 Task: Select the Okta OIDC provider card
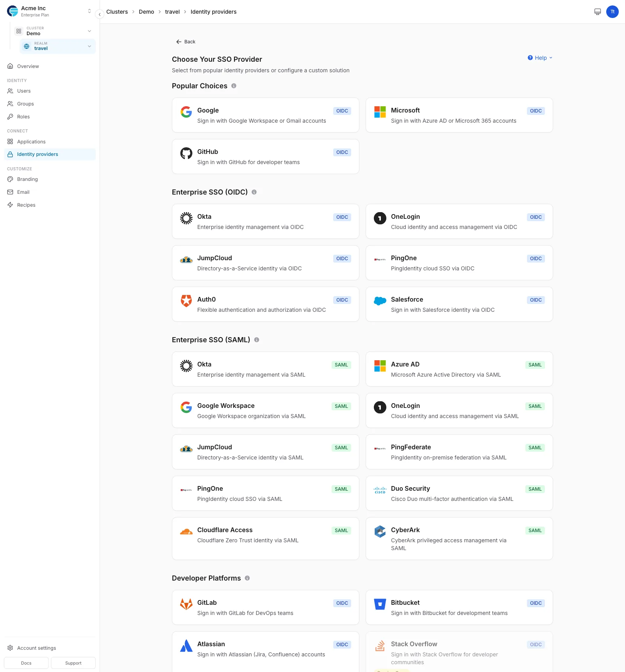point(266,222)
